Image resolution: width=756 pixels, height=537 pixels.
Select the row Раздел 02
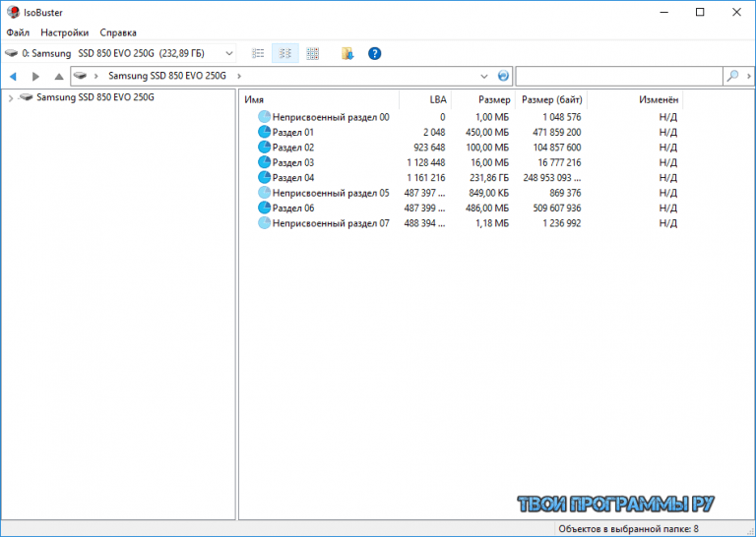[x=462, y=147]
